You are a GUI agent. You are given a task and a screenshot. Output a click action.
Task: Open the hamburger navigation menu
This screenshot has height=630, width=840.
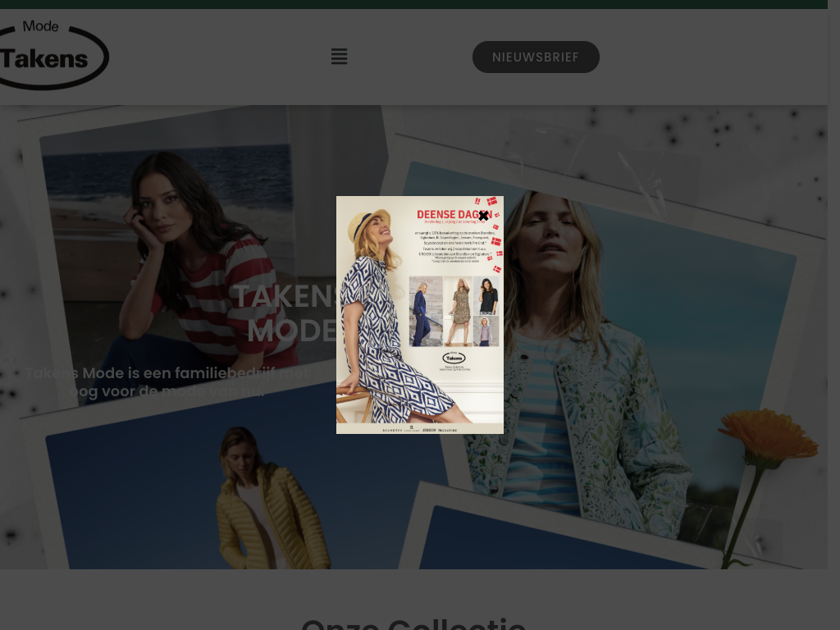339,57
